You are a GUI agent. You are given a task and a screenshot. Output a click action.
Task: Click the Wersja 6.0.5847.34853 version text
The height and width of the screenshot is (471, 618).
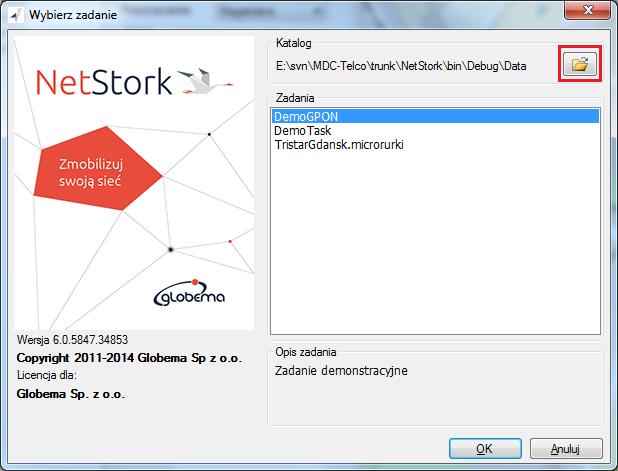point(73,340)
